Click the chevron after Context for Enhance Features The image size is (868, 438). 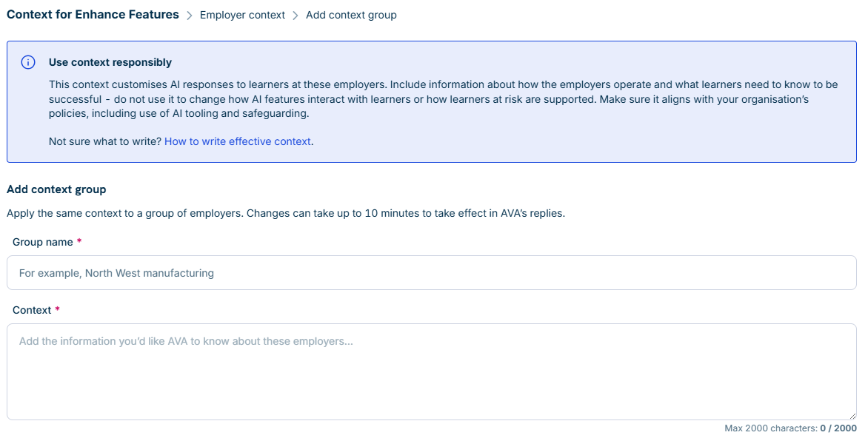190,16
